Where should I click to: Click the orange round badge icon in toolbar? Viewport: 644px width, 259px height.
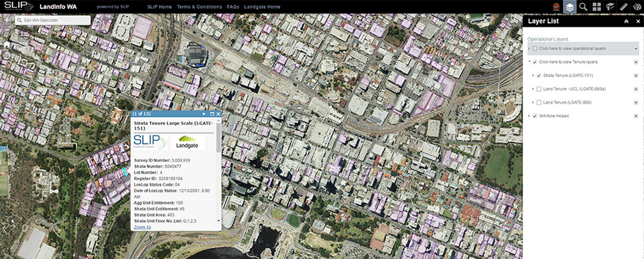point(556,6)
